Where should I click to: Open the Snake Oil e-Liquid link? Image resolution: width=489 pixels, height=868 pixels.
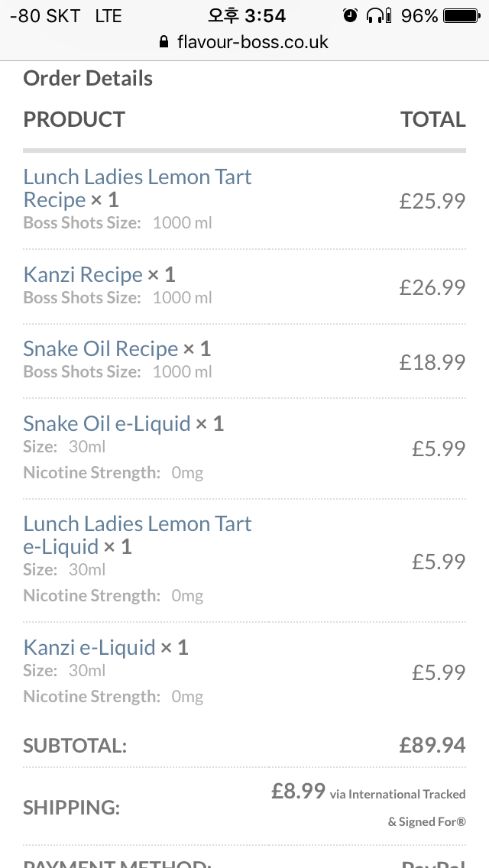(106, 423)
